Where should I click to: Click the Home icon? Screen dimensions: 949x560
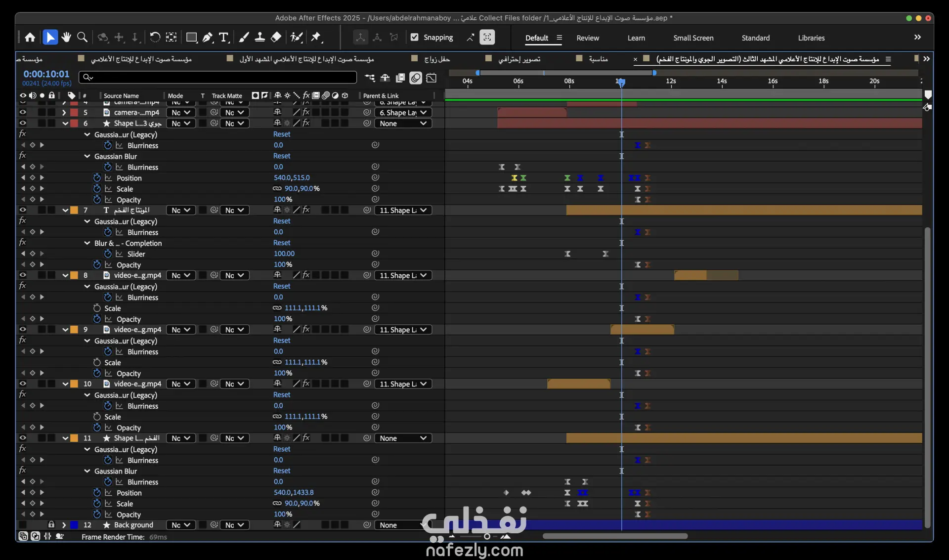point(30,37)
